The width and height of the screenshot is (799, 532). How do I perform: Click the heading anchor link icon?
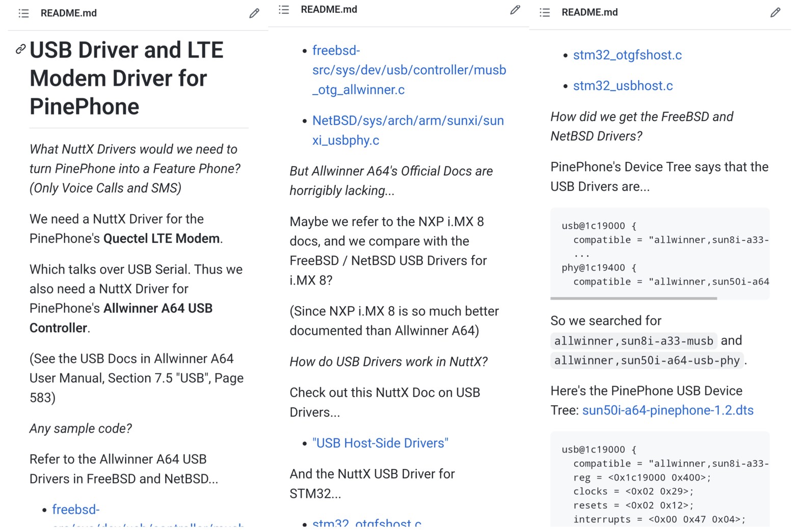click(x=20, y=49)
